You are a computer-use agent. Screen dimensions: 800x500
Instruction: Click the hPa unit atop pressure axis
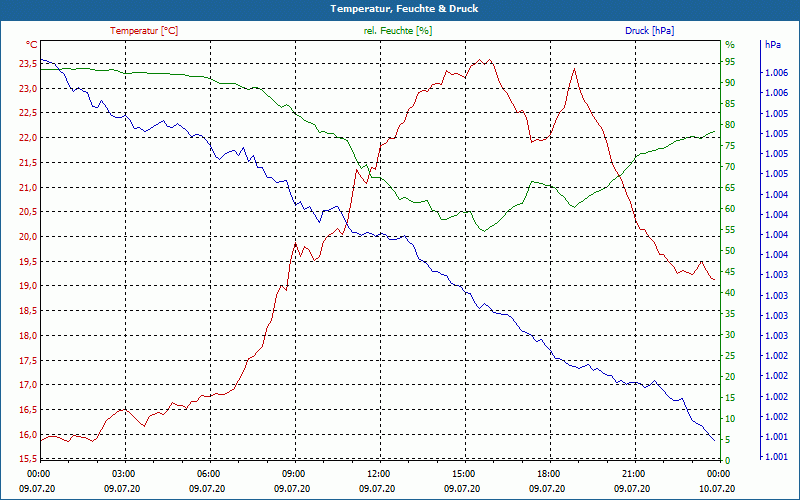[773, 45]
